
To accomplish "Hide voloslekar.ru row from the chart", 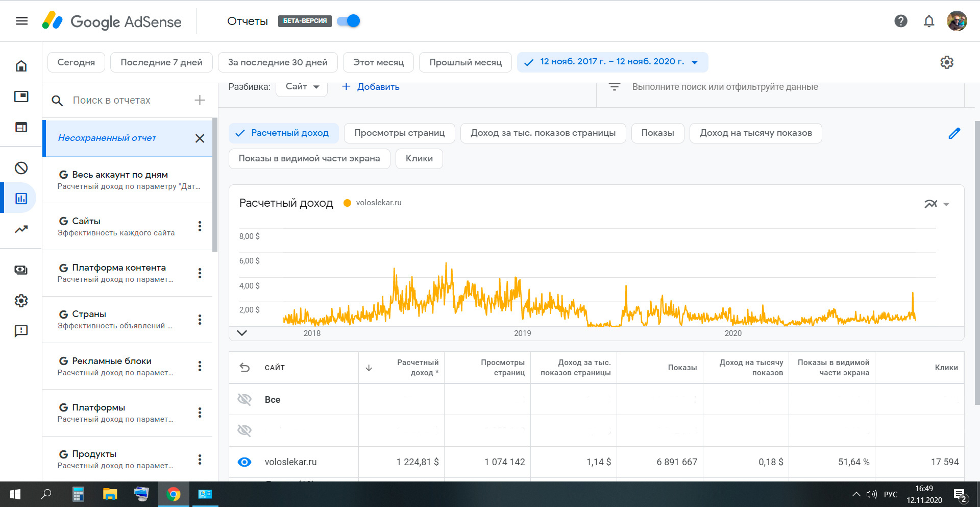I will point(244,462).
